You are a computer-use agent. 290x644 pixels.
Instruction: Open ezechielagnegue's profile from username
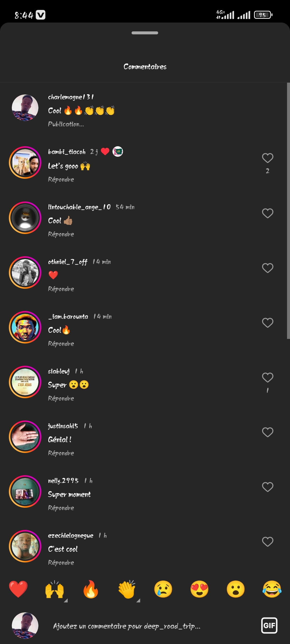71,536
